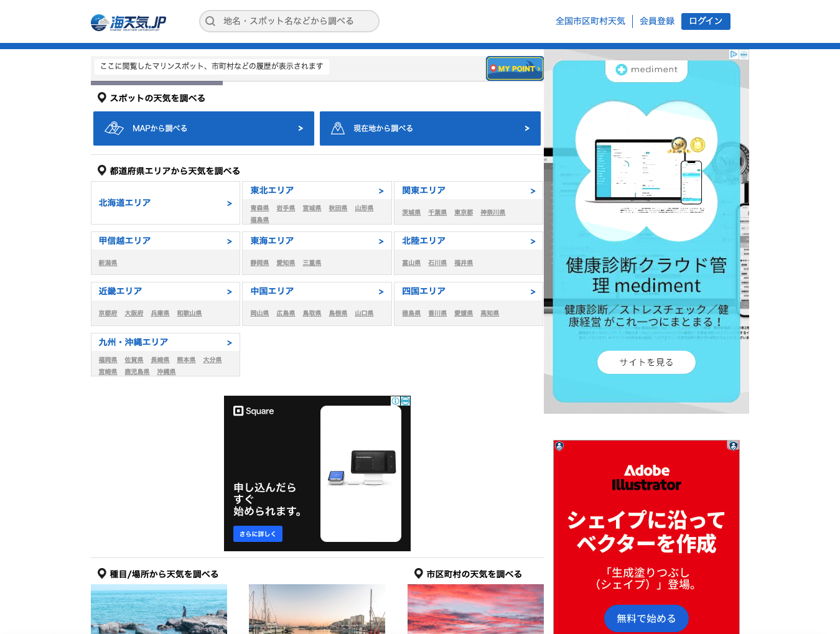Select the map icon on MAPから調べる
The width and height of the screenshot is (840, 634).
tap(114, 128)
